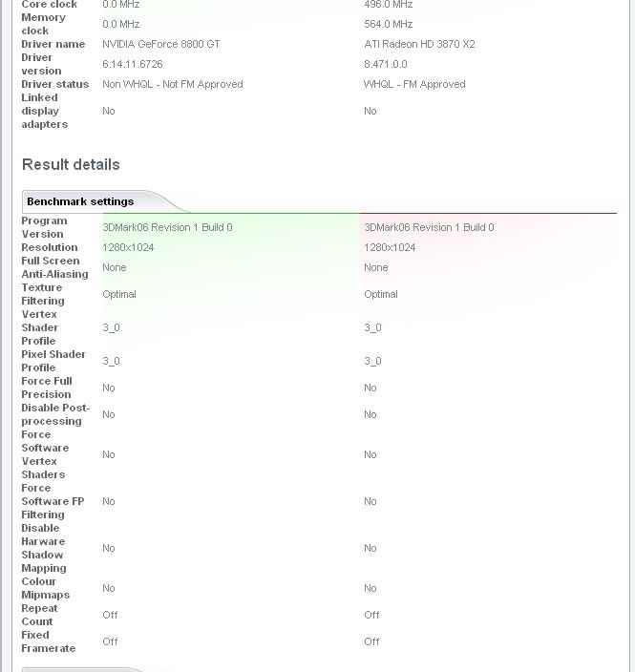Click the 564.0 MHz memory clock value

388,25
